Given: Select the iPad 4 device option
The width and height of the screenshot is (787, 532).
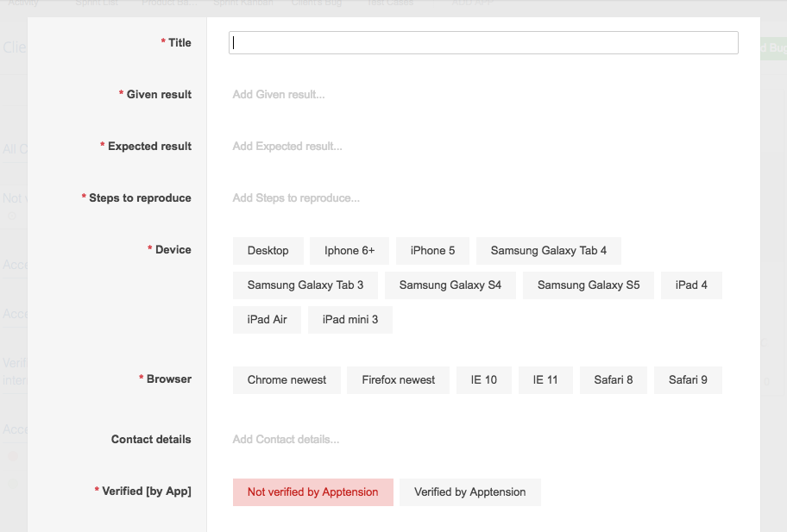Looking at the screenshot, I should tap(690, 285).
